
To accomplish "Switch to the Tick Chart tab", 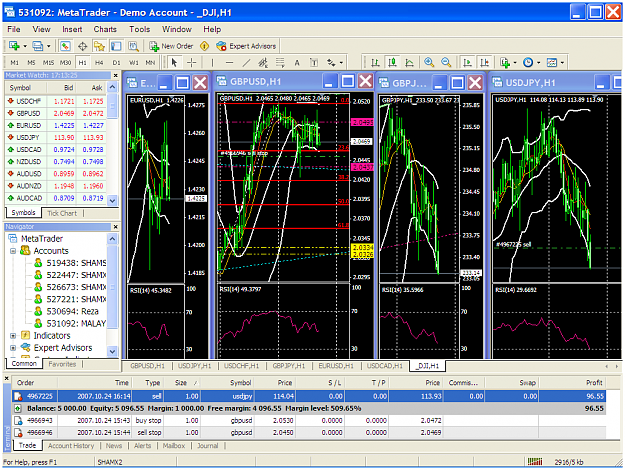I will (62, 213).
